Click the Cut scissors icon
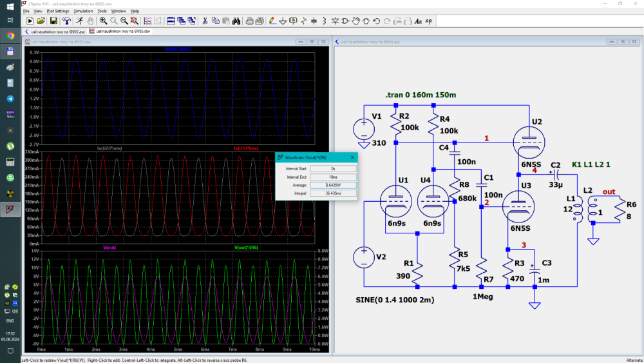Image resolution: width=644 pixels, height=363 pixels. tap(205, 21)
